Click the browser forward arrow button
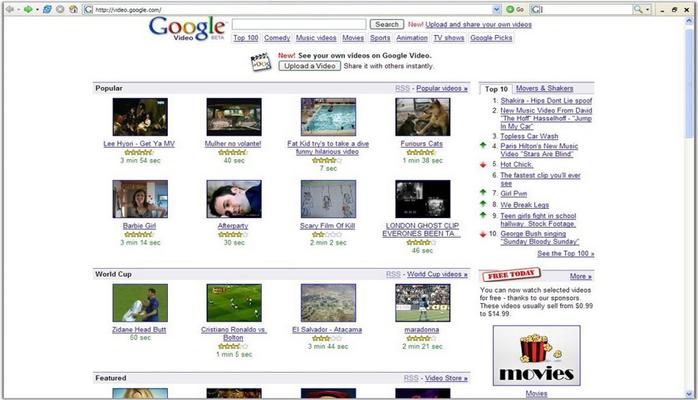 [28, 9]
